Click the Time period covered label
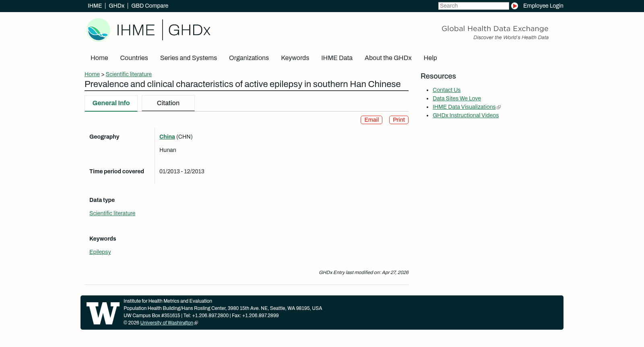The width and height of the screenshot is (644, 347). [x=117, y=171]
